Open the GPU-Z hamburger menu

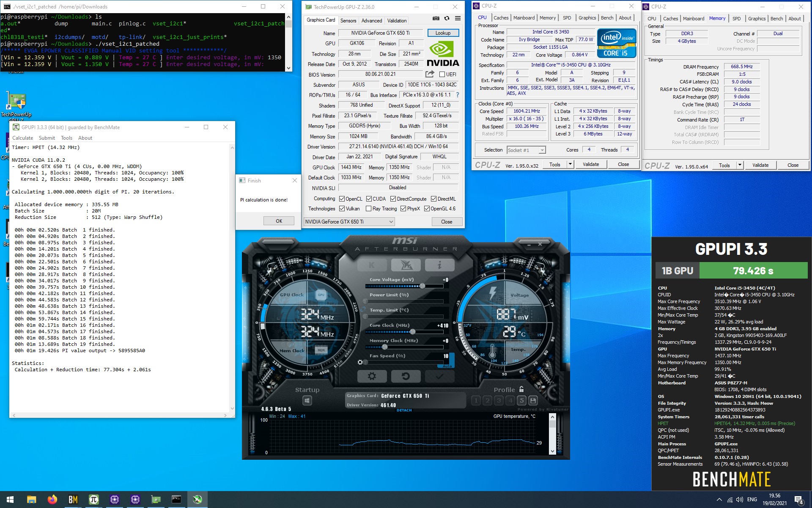[458, 19]
